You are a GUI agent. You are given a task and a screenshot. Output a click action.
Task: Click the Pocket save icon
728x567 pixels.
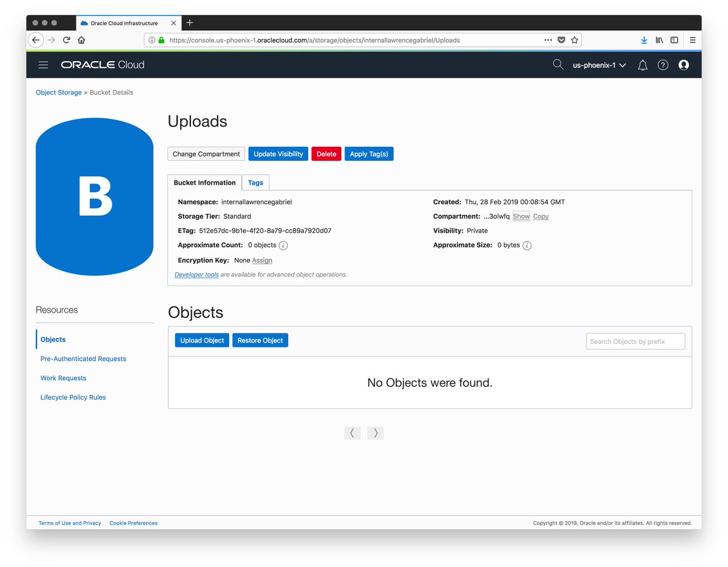[561, 40]
